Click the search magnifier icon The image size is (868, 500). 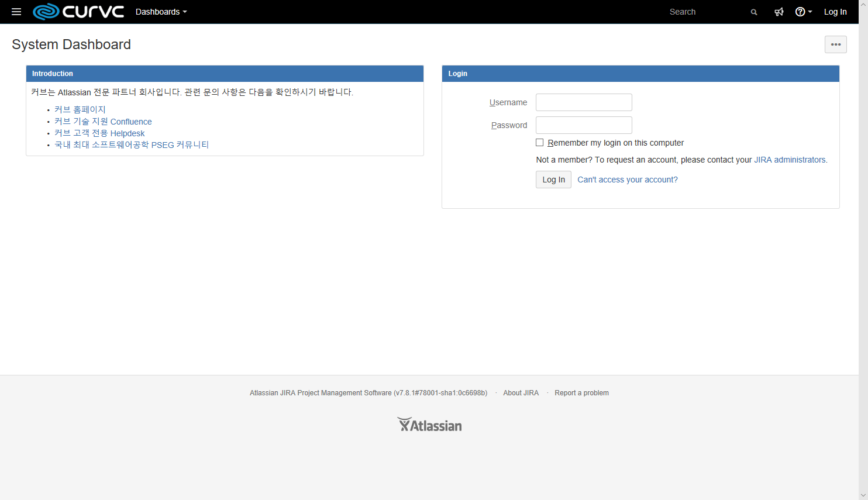754,12
